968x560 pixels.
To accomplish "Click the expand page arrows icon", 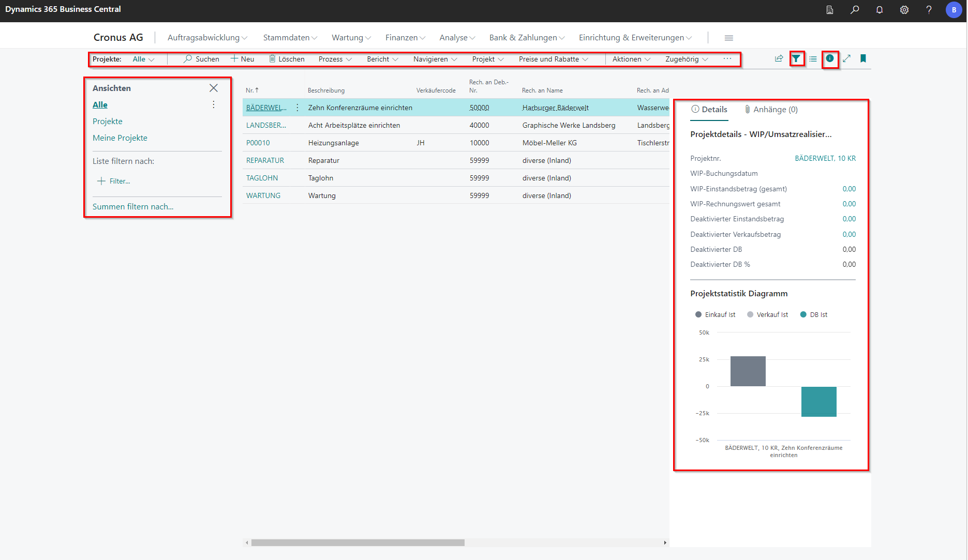I will click(846, 59).
